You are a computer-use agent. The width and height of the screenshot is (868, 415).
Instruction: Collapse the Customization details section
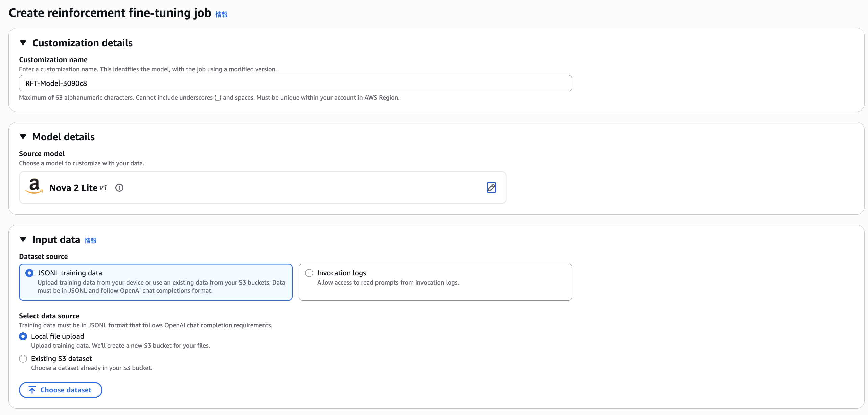[23, 43]
